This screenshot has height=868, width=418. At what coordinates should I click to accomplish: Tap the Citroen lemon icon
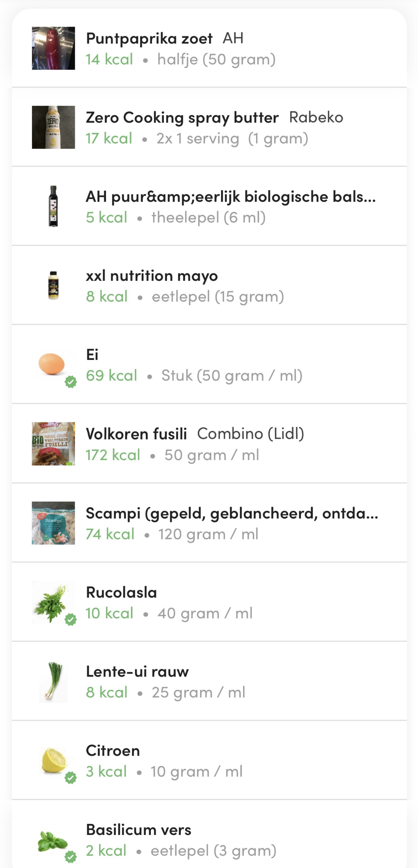pyautogui.click(x=53, y=760)
